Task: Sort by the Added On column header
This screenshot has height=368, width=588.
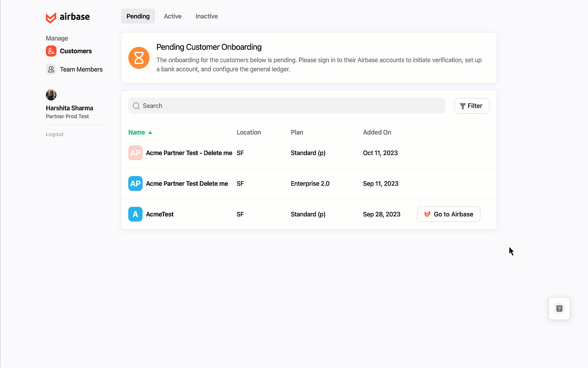Action: 377,133
